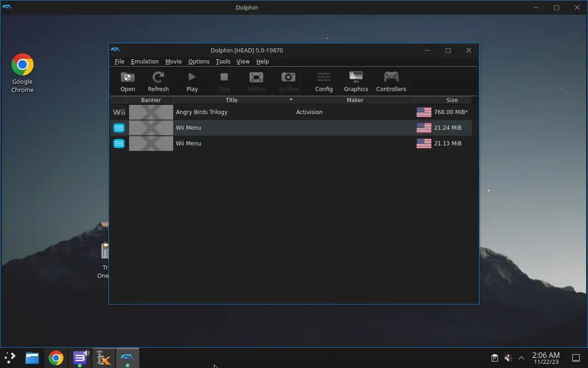This screenshot has width=588, height=368.
Task: Click the 768.00 MiB* size value
Action: (451, 112)
